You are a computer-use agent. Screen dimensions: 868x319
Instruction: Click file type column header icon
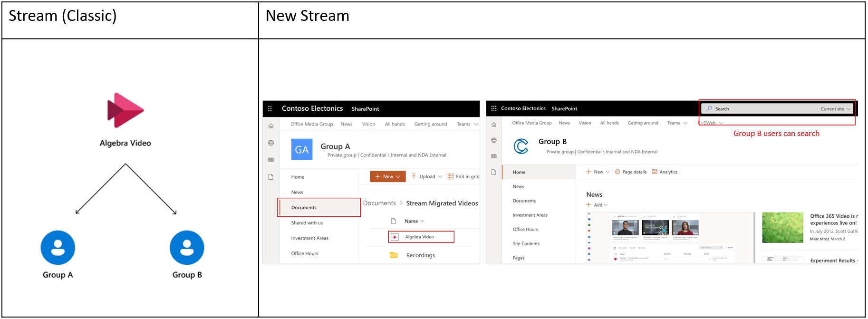[394, 221]
